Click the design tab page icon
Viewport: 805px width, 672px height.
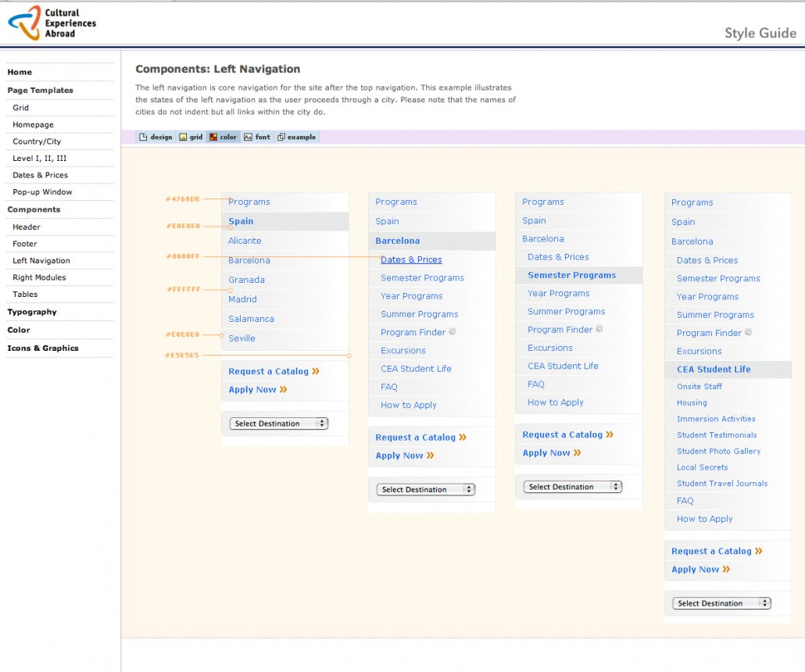(x=143, y=138)
